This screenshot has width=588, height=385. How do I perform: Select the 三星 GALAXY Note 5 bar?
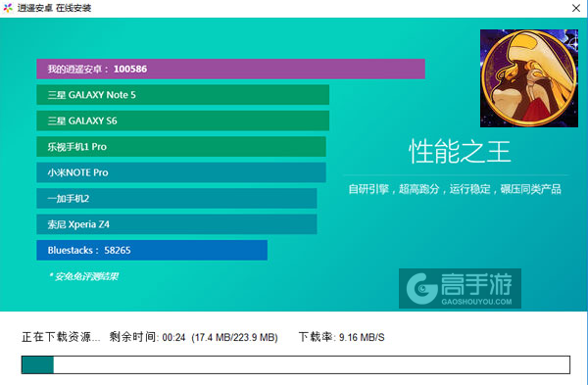pos(182,95)
